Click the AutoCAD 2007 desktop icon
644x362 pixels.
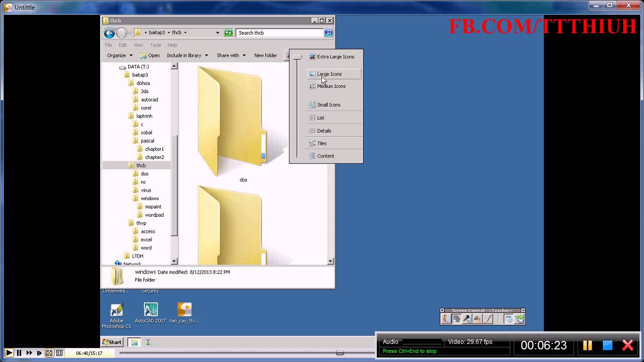click(150, 313)
